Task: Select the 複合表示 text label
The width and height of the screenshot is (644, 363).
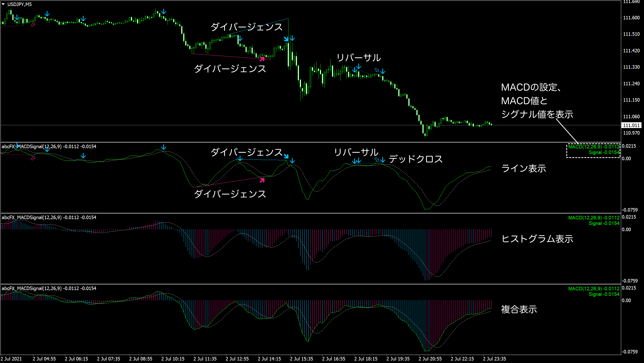Action: coord(519,309)
